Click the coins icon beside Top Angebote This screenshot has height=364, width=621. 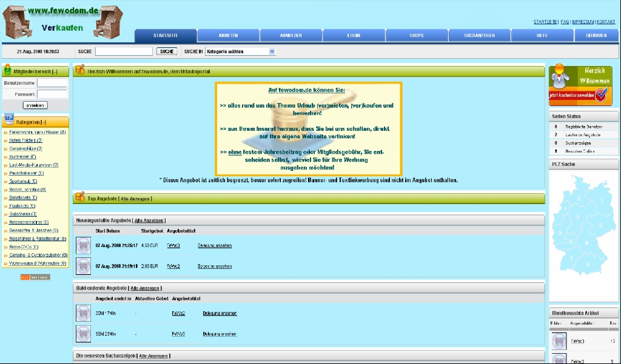click(80, 197)
